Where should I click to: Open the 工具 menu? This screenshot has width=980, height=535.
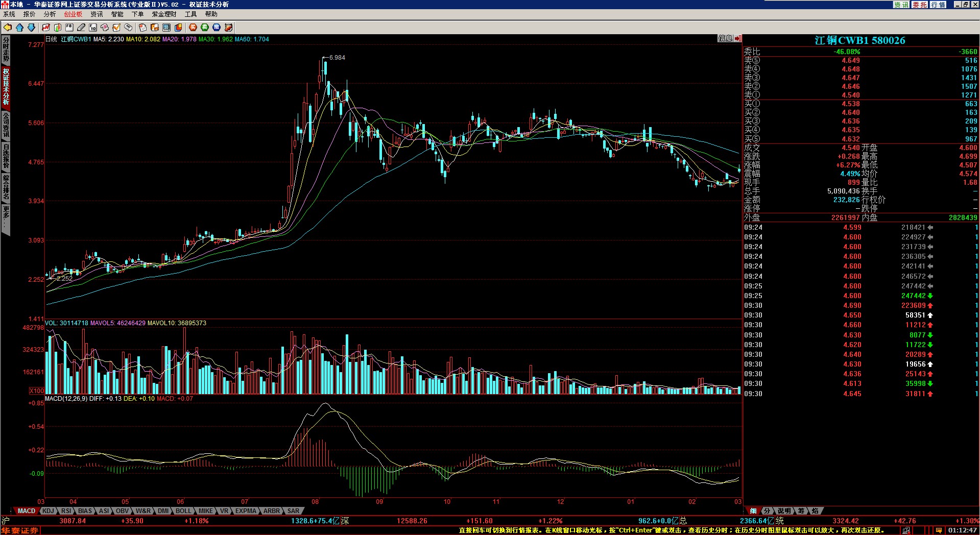pos(190,14)
